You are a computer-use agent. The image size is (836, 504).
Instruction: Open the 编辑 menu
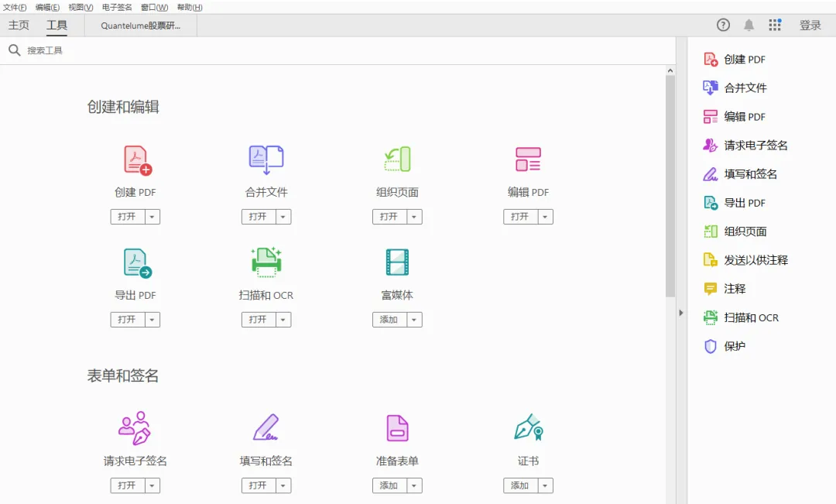click(47, 8)
